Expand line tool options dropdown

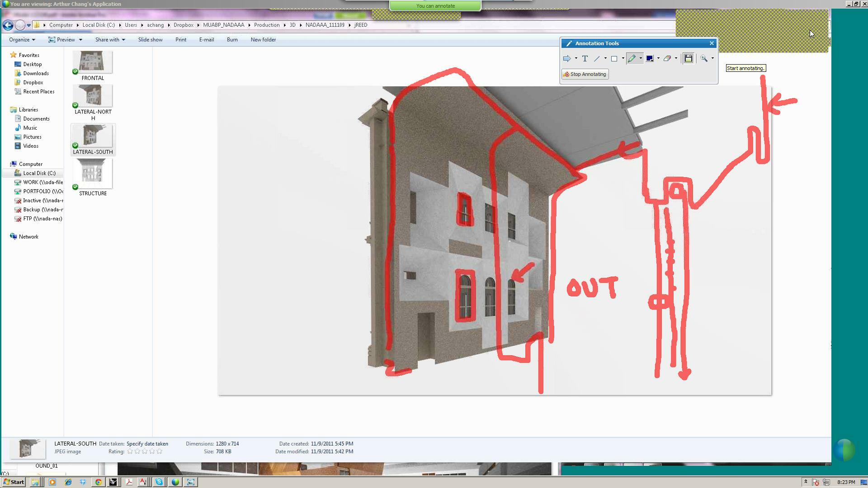(x=605, y=58)
